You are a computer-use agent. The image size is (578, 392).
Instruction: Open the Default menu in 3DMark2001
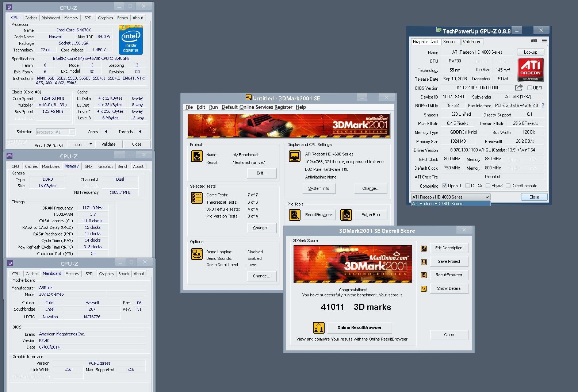click(229, 107)
